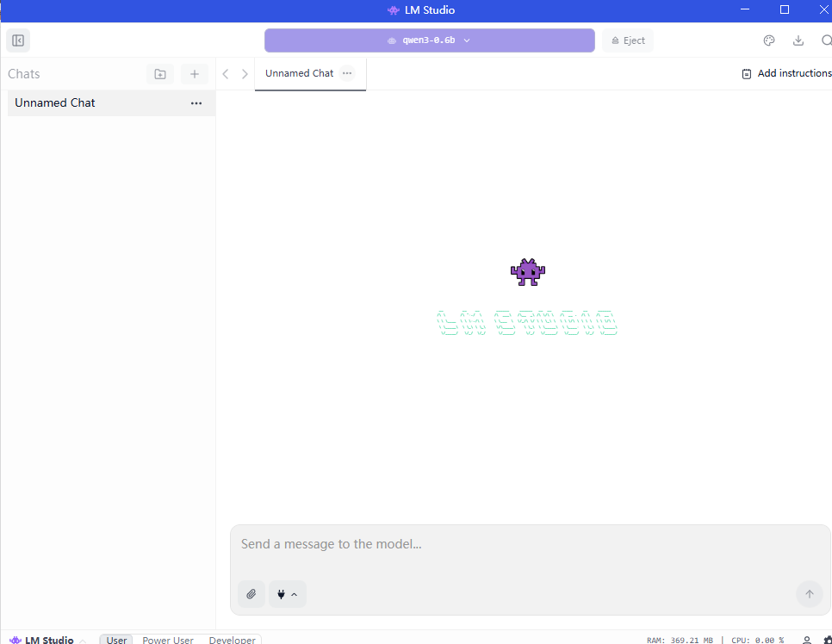Send message with the up arrow button
This screenshot has height=644, width=832.
click(810, 594)
